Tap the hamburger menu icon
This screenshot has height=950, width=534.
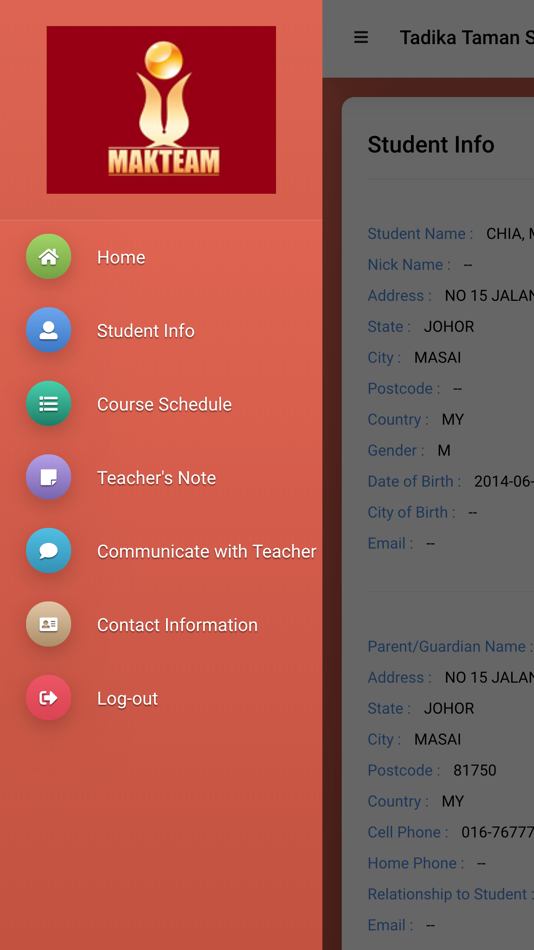(361, 38)
